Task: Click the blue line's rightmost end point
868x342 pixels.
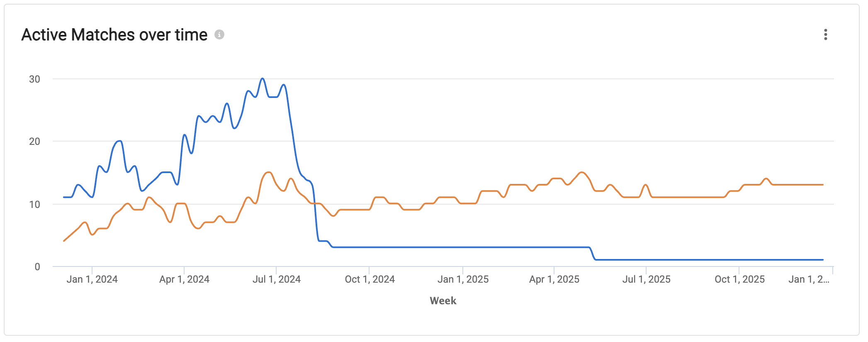Action: coord(823,260)
